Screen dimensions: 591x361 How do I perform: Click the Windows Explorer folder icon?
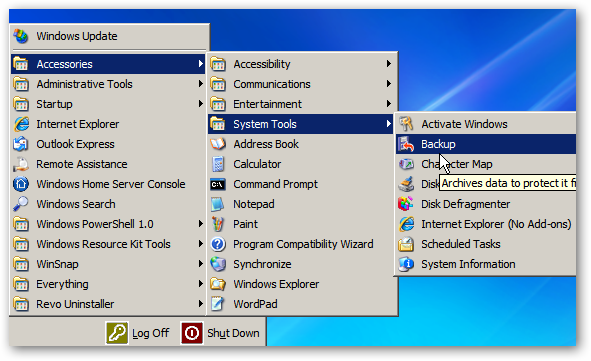pyautogui.click(x=218, y=284)
